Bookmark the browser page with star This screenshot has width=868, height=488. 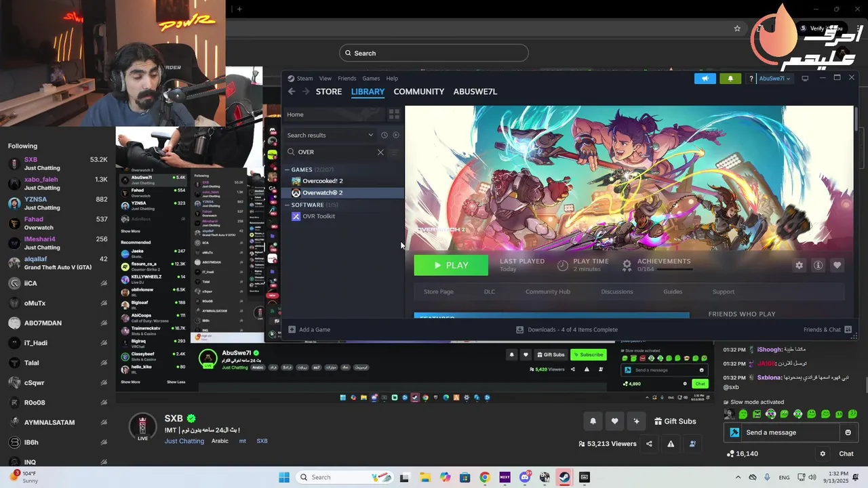(737, 28)
